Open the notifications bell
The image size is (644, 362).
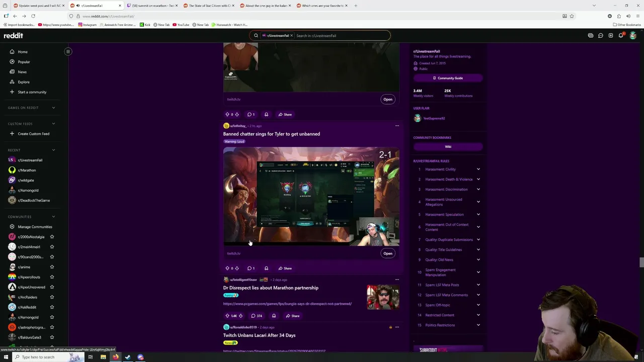tap(621, 36)
